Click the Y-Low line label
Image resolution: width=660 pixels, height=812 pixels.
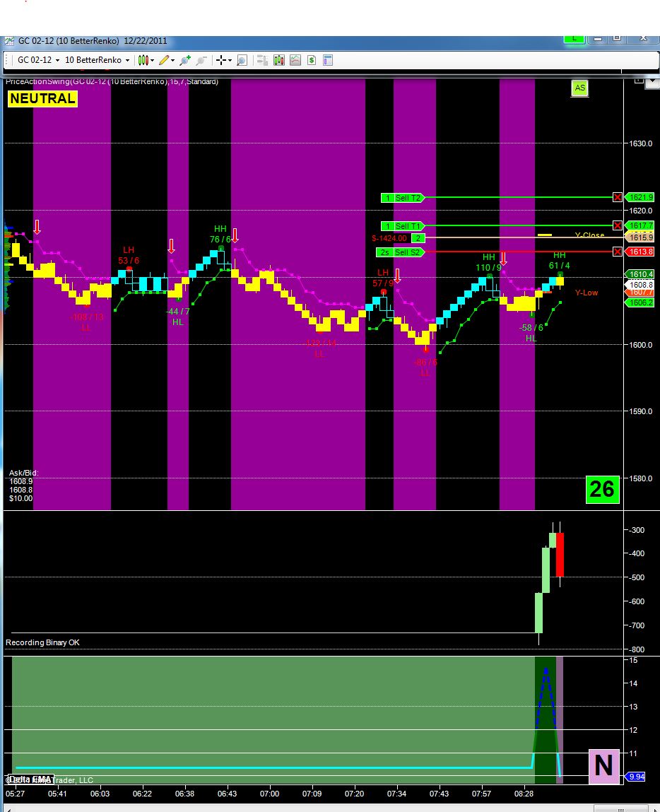[586, 293]
